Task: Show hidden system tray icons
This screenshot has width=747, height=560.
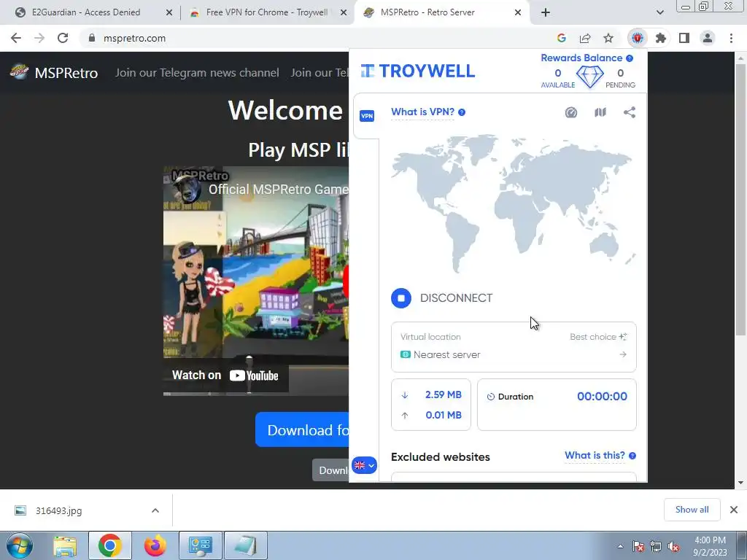Action: tap(620, 547)
